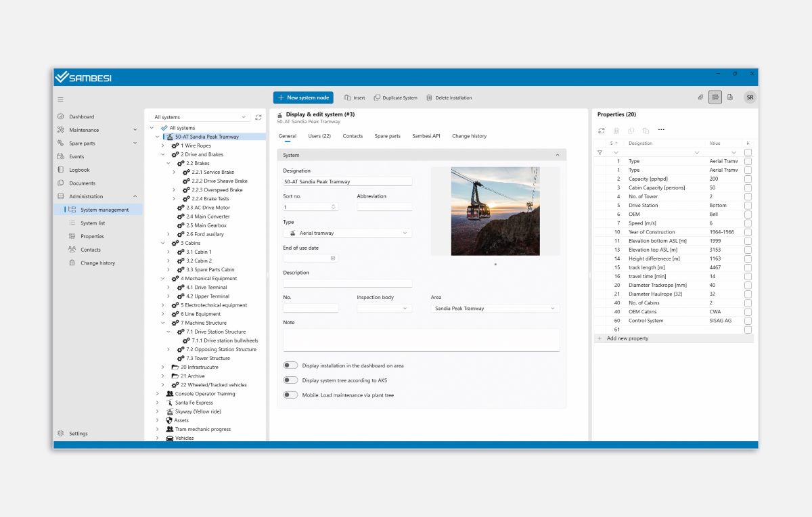Image resolution: width=812 pixels, height=517 pixels.
Task: Open the Properties more options ellipsis
Action: 661,130
